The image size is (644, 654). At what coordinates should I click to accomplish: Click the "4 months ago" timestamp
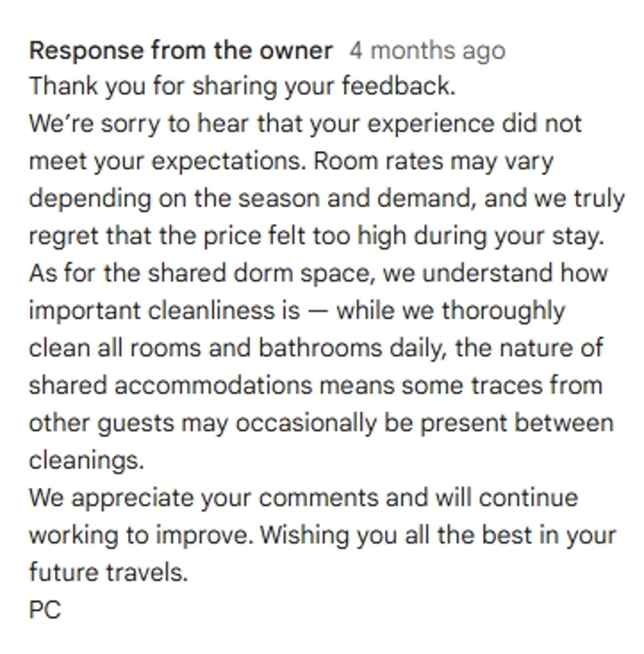tap(427, 51)
